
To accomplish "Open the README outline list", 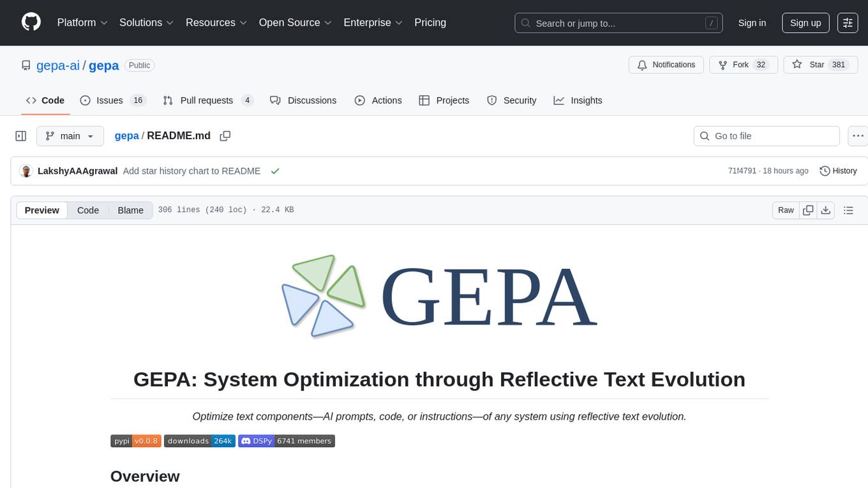I will [848, 210].
